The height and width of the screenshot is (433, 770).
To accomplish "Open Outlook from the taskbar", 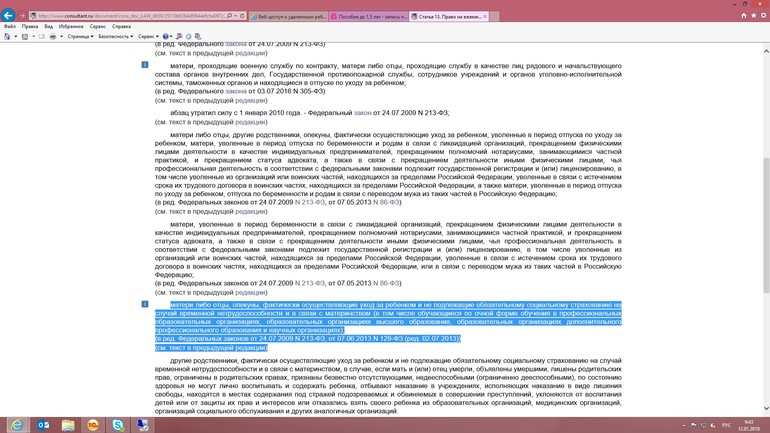I will tap(44, 423).
